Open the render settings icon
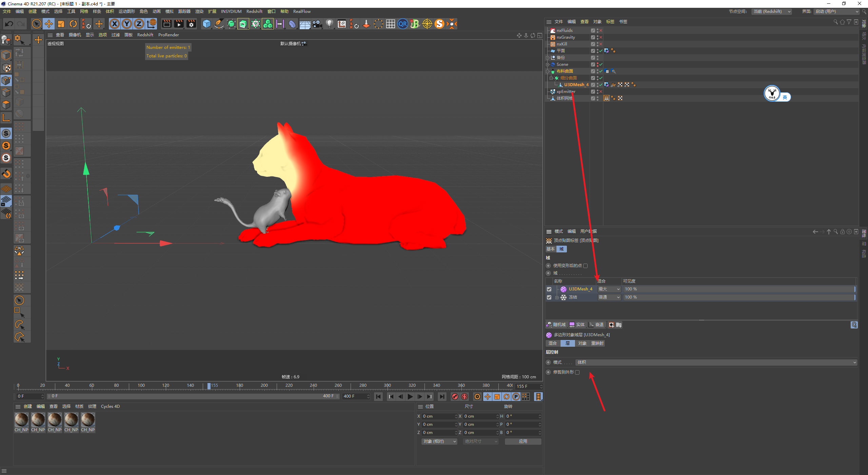Viewport: 868px width, 475px height. point(191,24)
